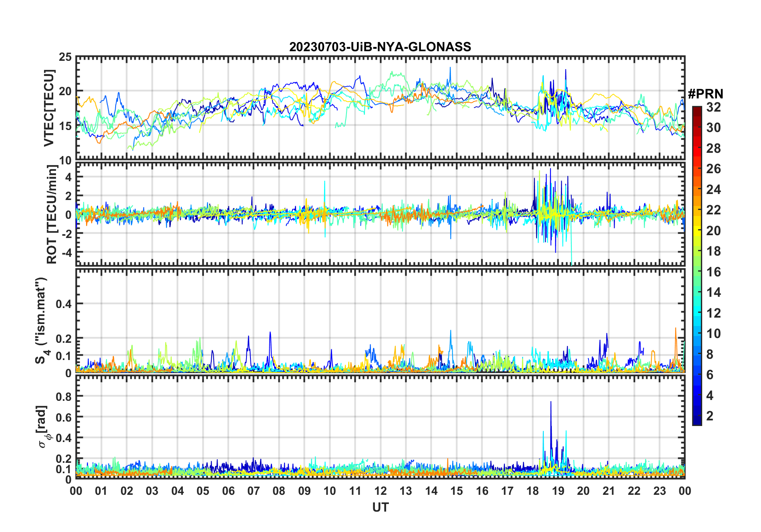Click the UT x-axis label
761x532 pixels.
tap(380, 507)
